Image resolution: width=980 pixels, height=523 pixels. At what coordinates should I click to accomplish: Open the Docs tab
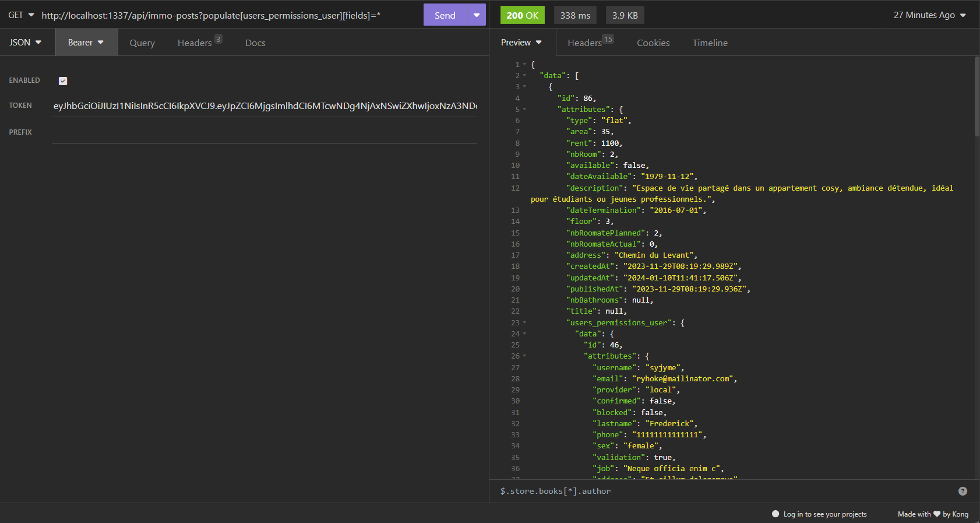pos(255,43)
